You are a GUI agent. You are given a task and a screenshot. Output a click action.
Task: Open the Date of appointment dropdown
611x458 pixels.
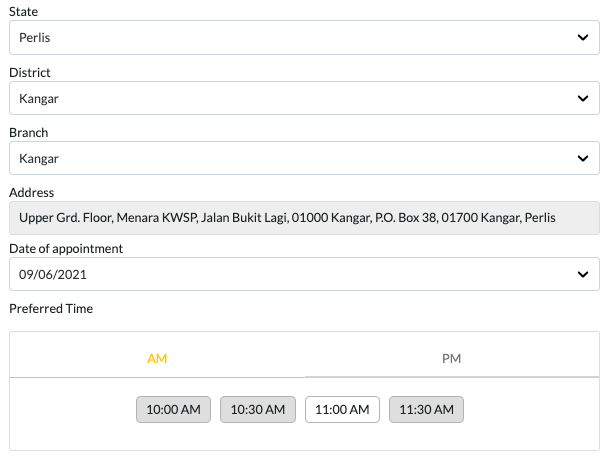(304, 274)
